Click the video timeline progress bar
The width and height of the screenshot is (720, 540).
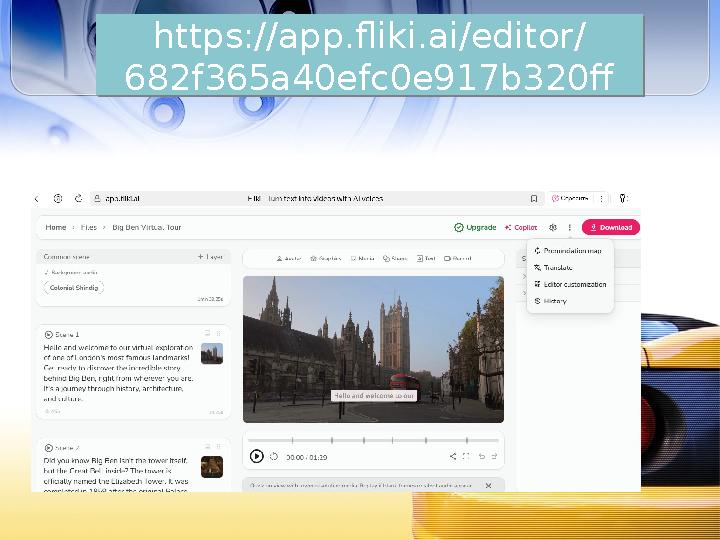pyautogui.click(x=373, y=440)
